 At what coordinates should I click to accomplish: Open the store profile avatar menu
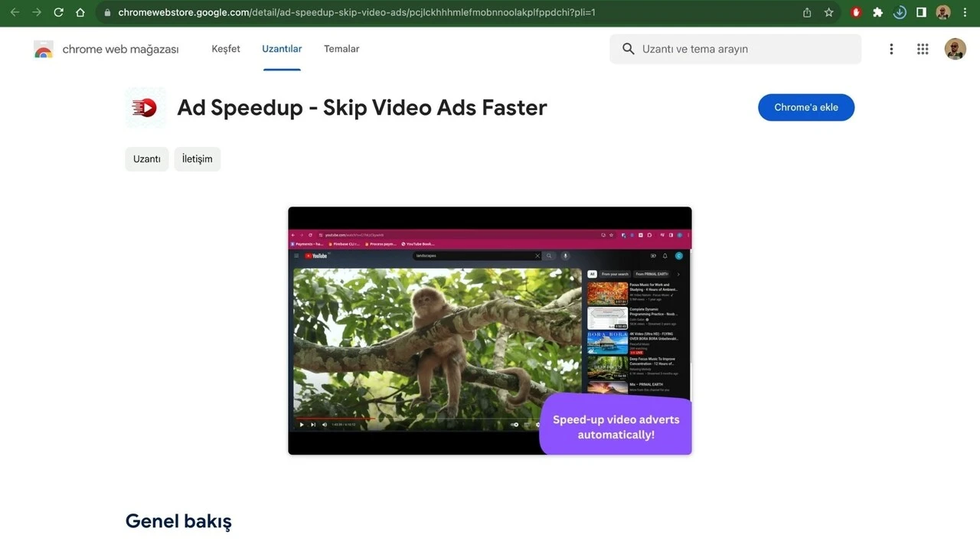click(955, 48)
